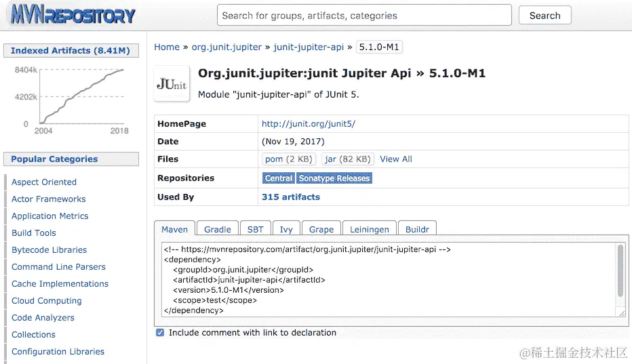Viewport: 632px width, 364px height.
Task: Focus the search input field
Action: pyautogui.click(x=364, y=16)
